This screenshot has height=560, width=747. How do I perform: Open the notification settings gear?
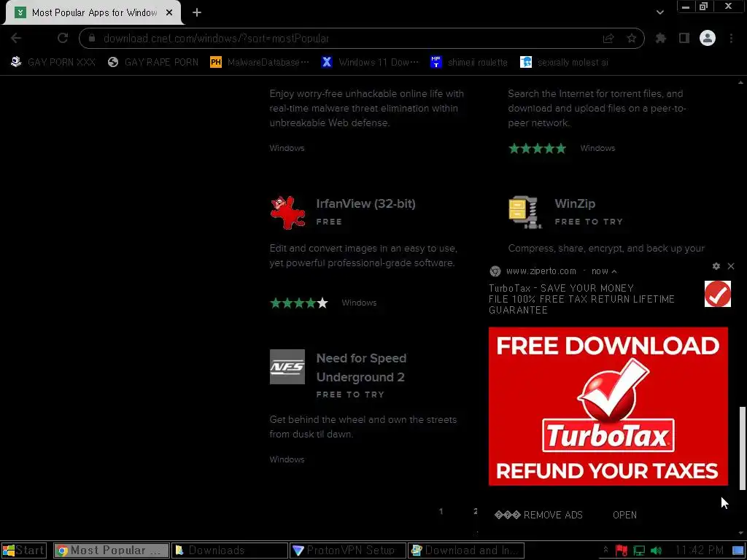coord(716,266)
